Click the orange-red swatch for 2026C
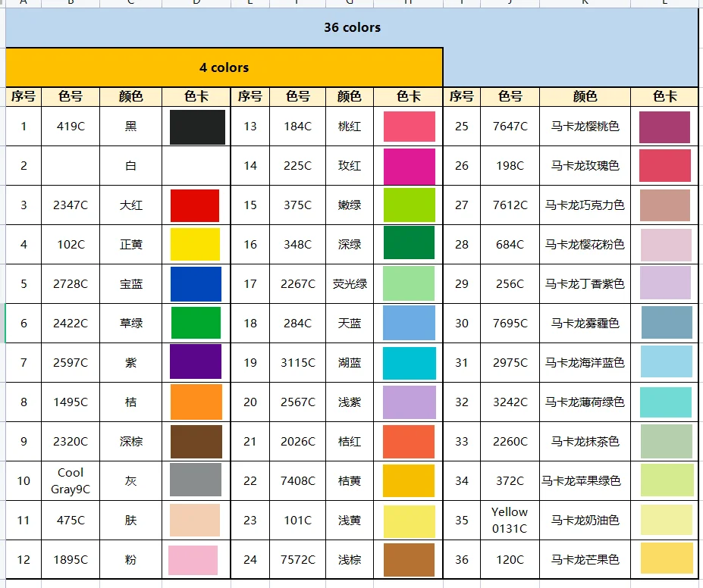Image resolution: width=703 pixels, height=588 pixels. [x=409, y=442]
